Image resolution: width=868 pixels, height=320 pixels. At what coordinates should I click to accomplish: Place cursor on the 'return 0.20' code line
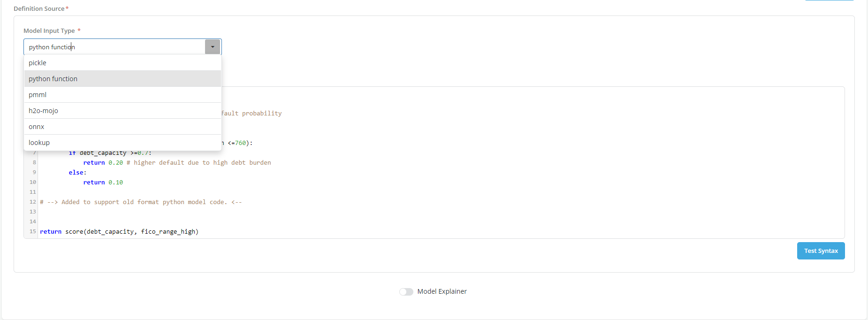coord(103,163)
